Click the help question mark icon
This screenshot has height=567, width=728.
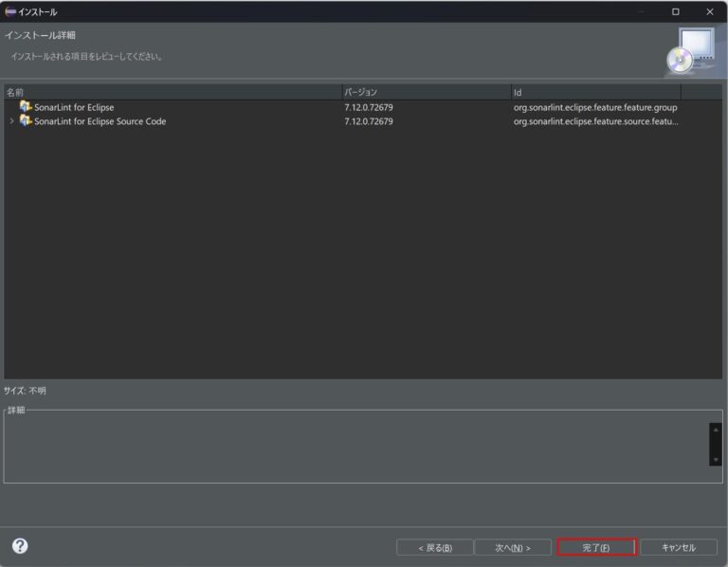pos(20,546)
